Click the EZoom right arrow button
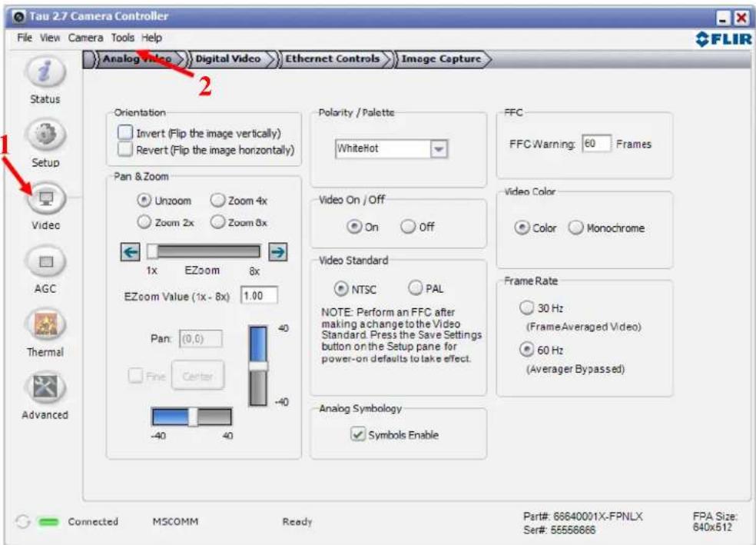 pyautogui.click(x=277, y=252)
